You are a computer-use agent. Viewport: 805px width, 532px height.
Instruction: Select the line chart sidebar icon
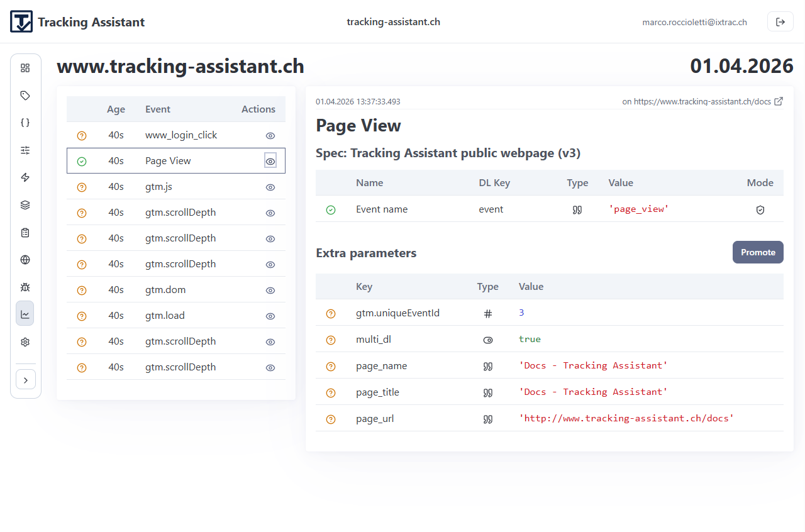25,314
